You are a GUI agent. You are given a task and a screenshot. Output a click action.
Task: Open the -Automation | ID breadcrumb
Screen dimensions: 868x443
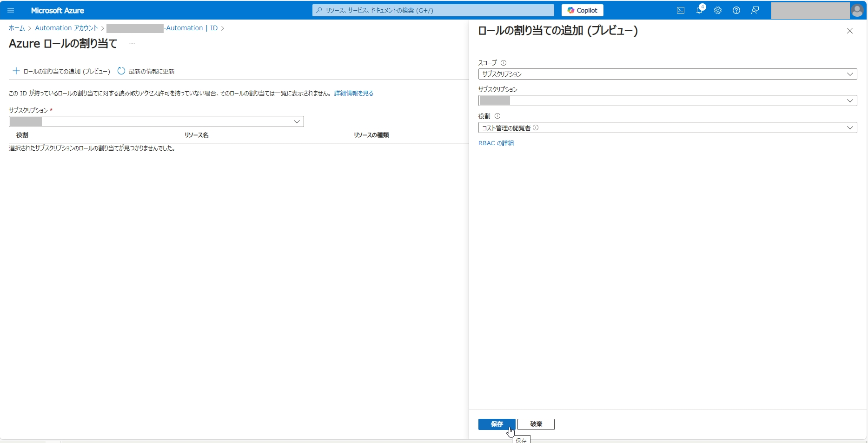click(162, 28)
